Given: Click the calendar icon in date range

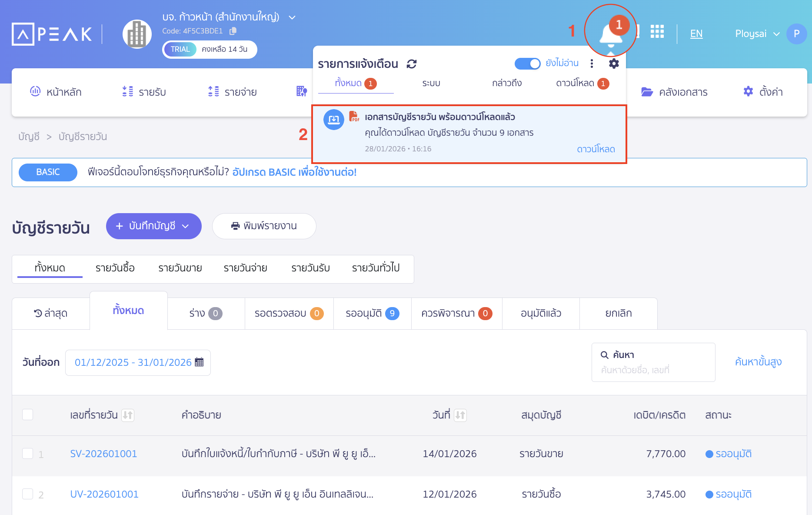Looking at the screenshot, I should (x=199, y=362).
